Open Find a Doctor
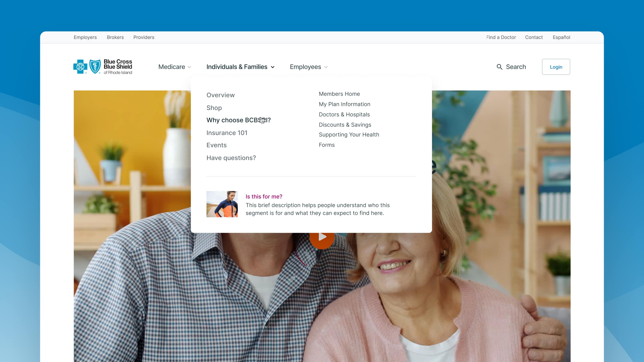644x362 pixels. (501, 37)
